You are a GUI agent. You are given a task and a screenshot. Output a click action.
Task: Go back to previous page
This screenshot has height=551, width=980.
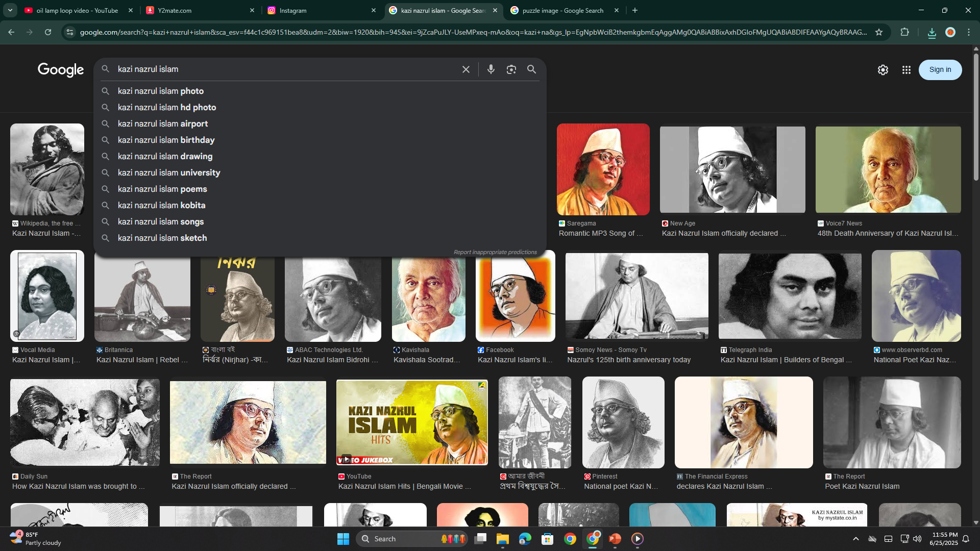click(x=11, y=32)
